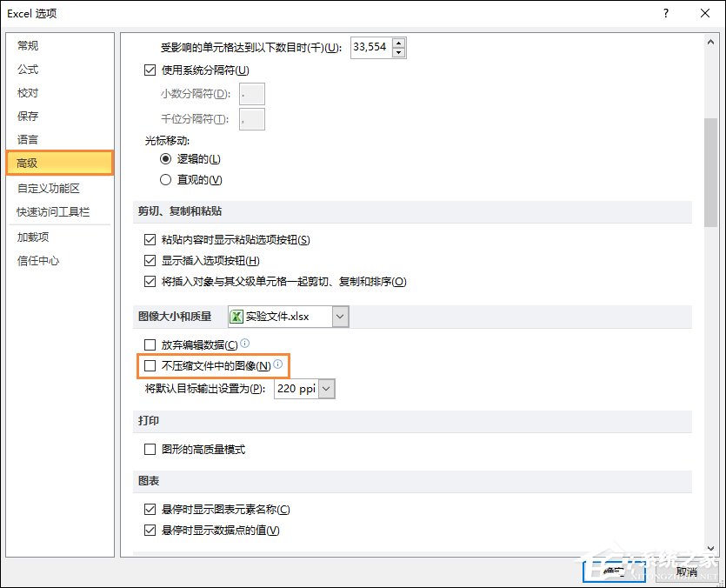Open the 实验文件.xlsx workbook dropdown
Screen dimensions: 726x588
[338, 317]
